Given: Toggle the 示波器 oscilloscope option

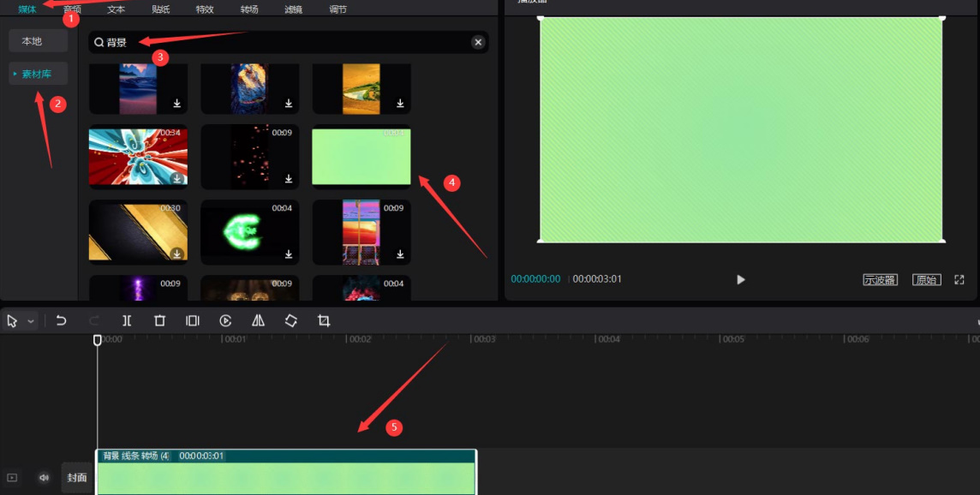Looking at the screenshot, I should coord(880,280).
